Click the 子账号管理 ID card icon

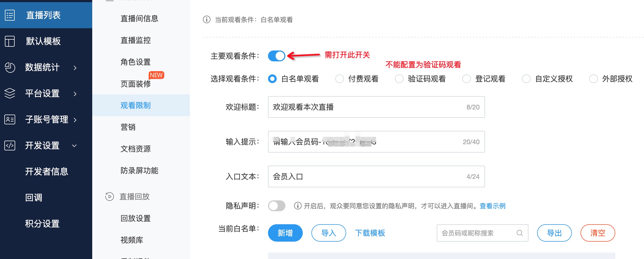coord(10,119)
